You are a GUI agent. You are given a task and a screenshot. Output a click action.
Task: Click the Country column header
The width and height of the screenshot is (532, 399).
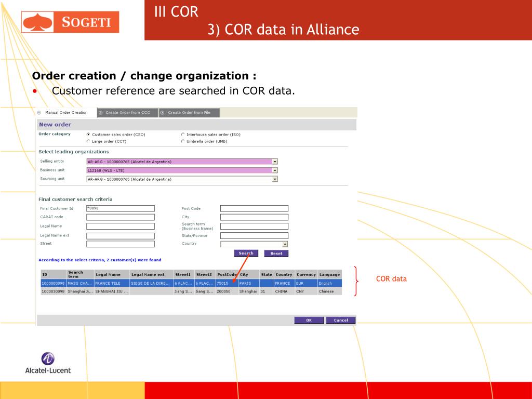coord(284,274)
